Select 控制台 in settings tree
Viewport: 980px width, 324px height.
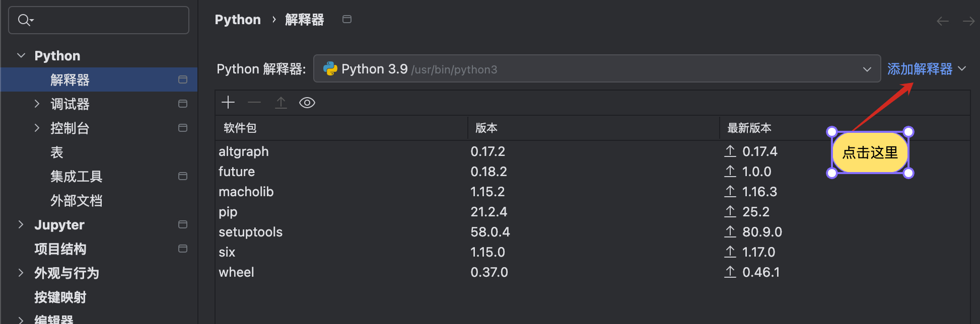coord(99,128)
